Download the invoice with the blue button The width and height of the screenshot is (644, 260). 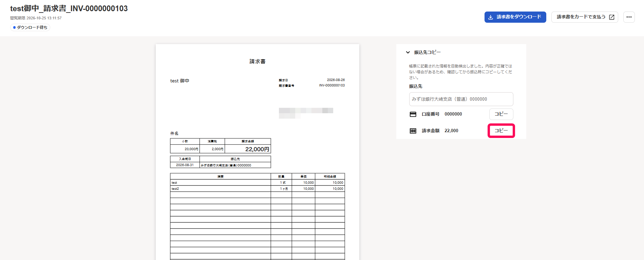[515, 17]
